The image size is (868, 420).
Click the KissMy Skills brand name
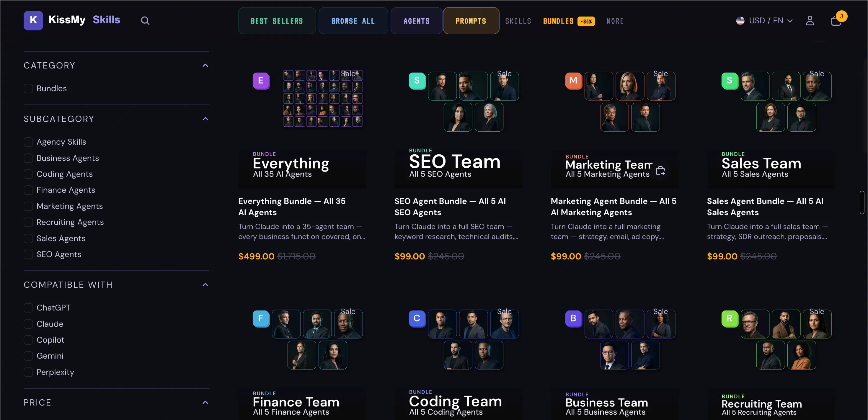click(84, 20)
